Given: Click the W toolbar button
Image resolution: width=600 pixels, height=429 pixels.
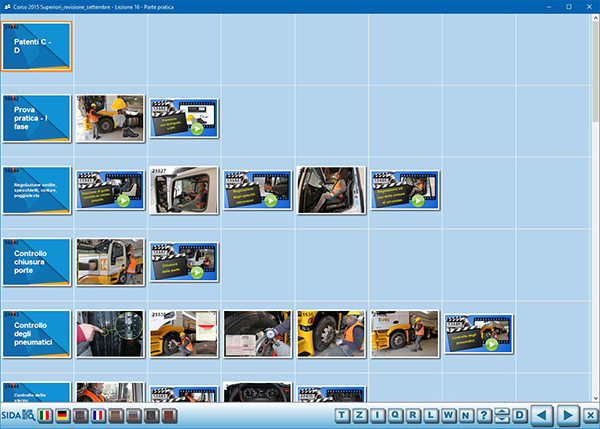Looking at the screenshot, I should (449, 415).
